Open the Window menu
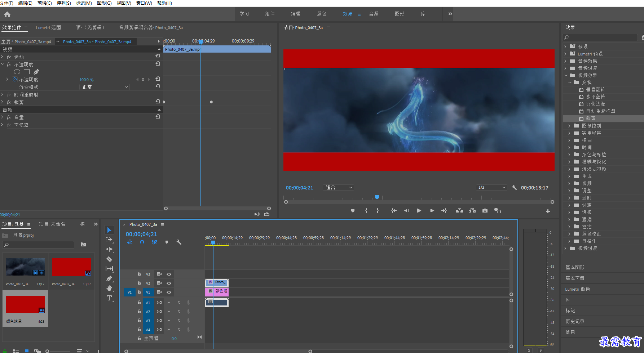The width and height of the screenshot is (644, 353). pyautogui.click(x=144, y=3)
